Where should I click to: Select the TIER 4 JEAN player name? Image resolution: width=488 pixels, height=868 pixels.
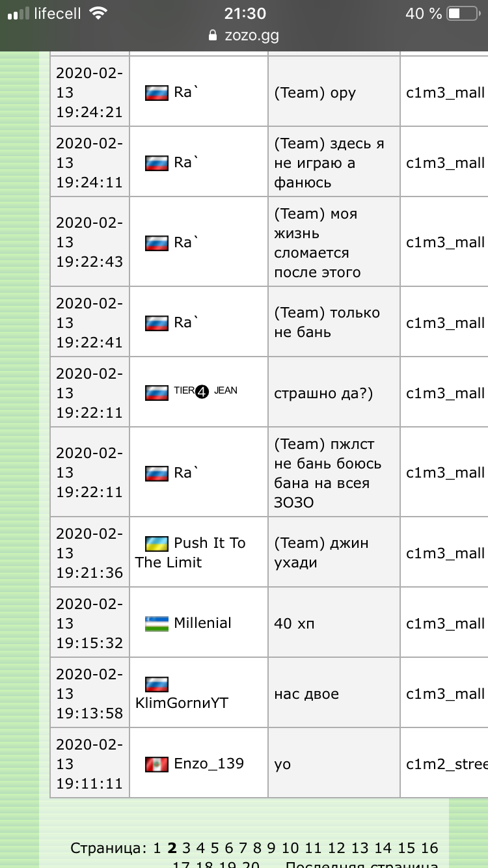click(206, 392)
